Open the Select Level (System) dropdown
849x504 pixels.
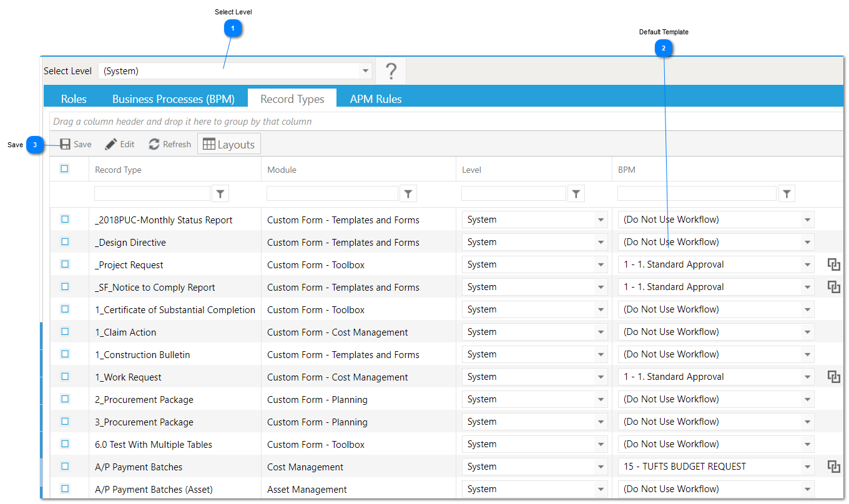pyautogui.click(x=235, y=71)
